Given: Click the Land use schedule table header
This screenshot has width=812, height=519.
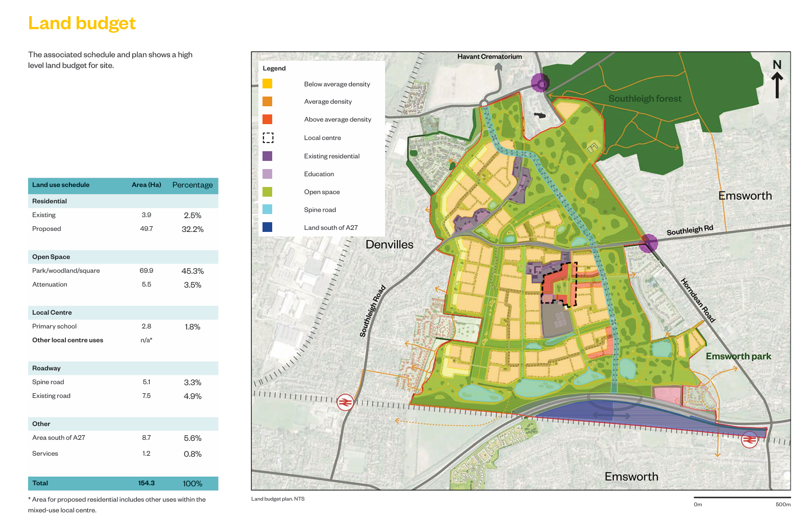Looking at the screenshot, I should pyautogui.click(x=61, y=185).
